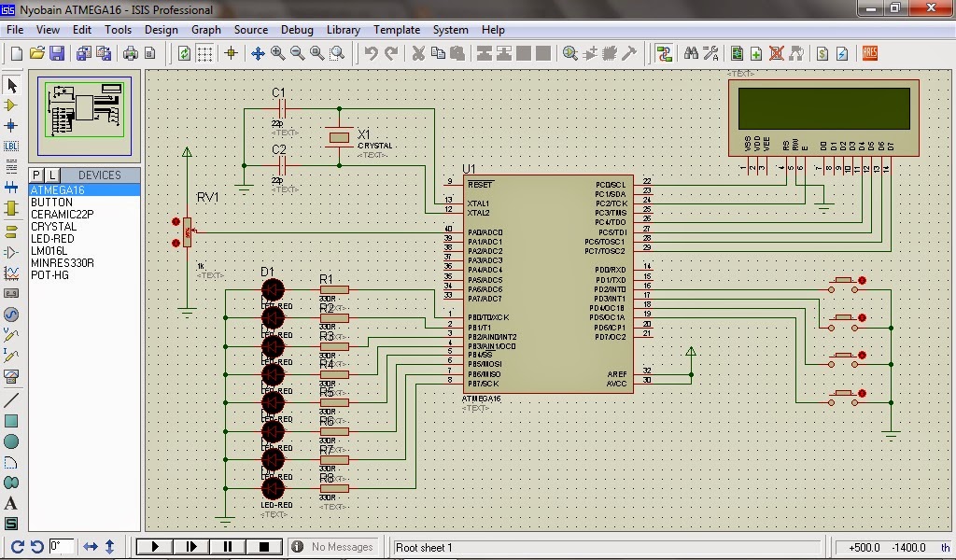
Task: Select the Component mode tool
Action: click(13, 105)
